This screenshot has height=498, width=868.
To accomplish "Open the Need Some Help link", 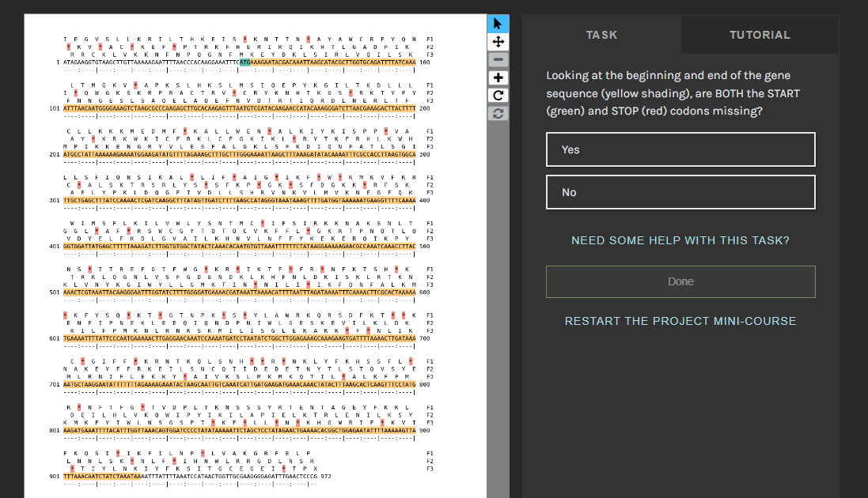I will click(680, 240).
